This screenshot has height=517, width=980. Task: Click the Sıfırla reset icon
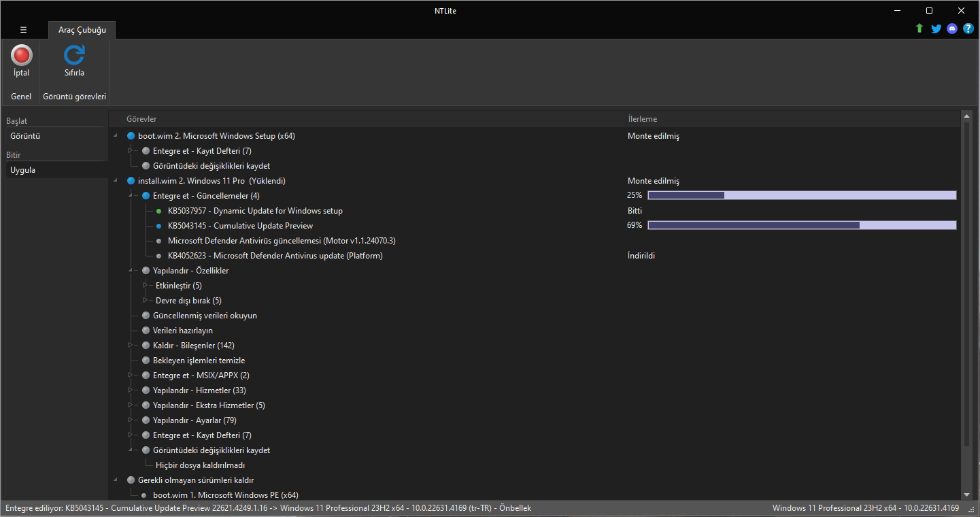[74, 55]
